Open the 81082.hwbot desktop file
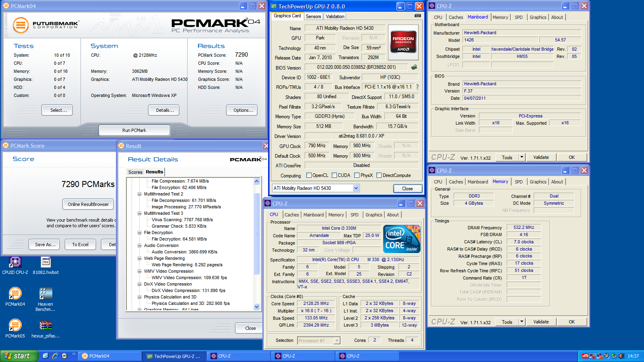This screenshot has height=362, width=644. pyautogui.click(x=45, y=265)
